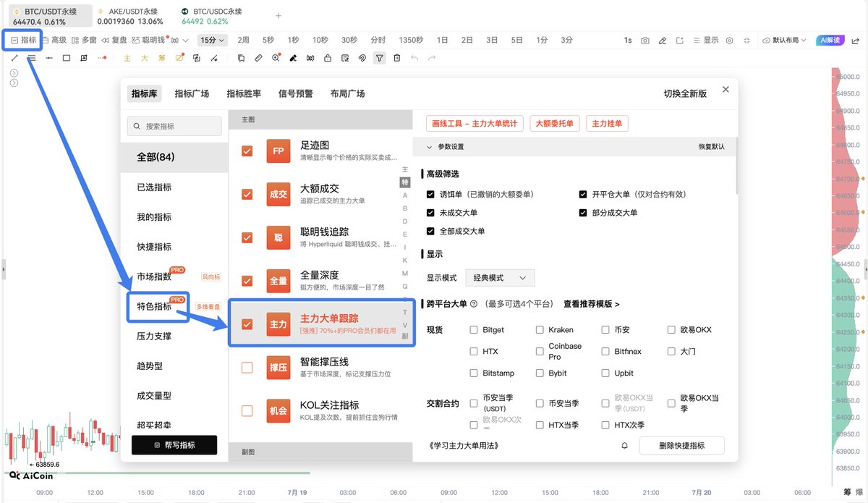Toggle 未成交大单 checkbox

click(431, 213)
